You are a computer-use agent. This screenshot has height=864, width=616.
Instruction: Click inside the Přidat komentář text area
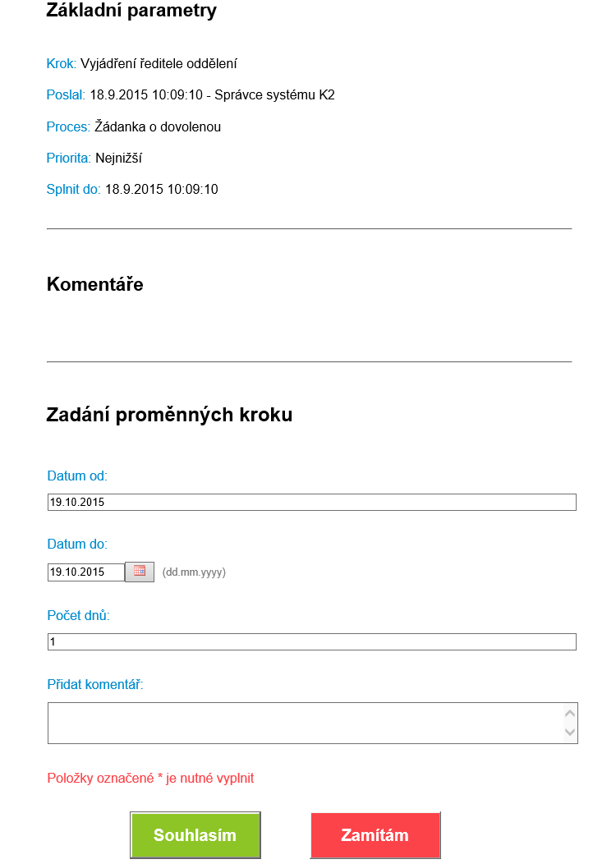(x=304, y=723)
